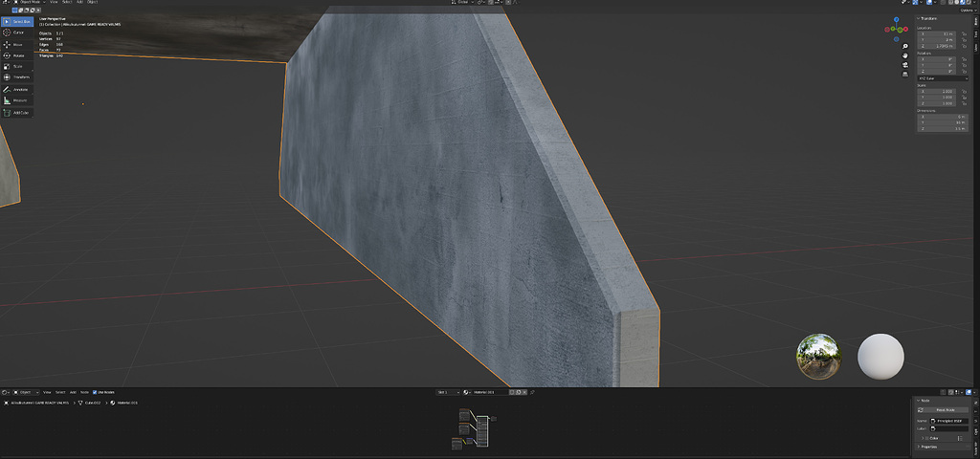The height and width of the screenshot is (459, 980).
Task: Click the red X axis on navigation gizmo
Action: point(905,29)
